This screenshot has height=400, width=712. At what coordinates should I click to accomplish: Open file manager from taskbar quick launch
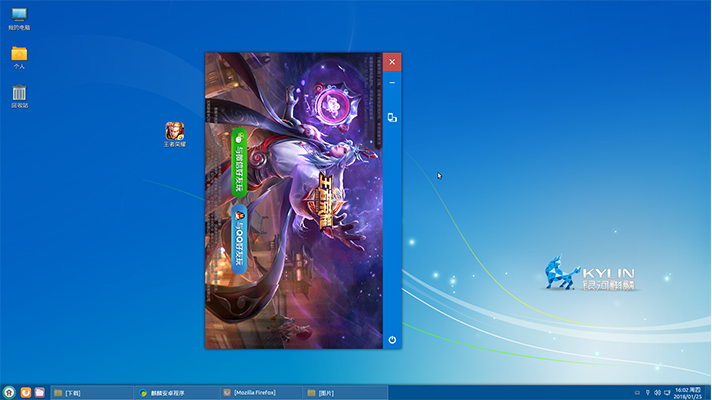tap(40, 392)
